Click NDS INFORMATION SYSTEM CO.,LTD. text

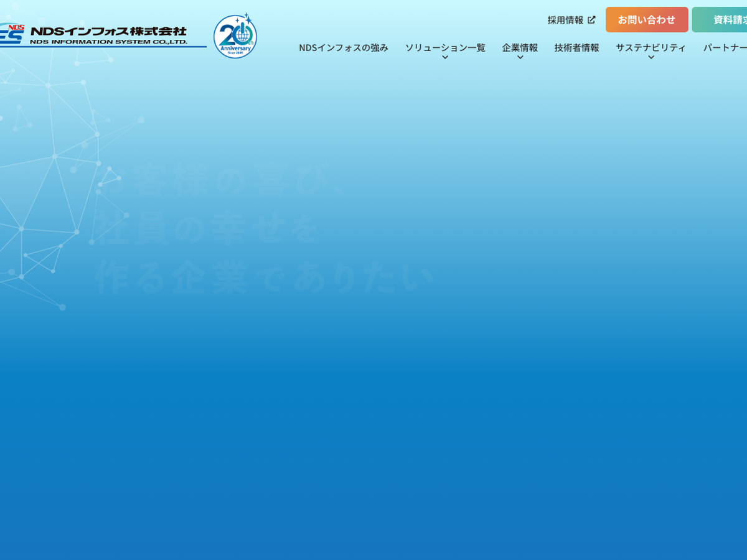tap(108, 42)
